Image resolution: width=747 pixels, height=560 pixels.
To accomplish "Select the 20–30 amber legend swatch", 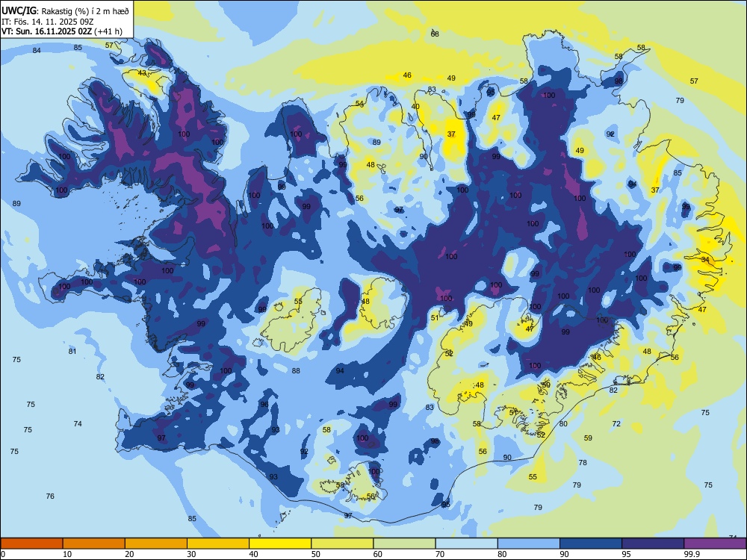I will pos(156,544).
